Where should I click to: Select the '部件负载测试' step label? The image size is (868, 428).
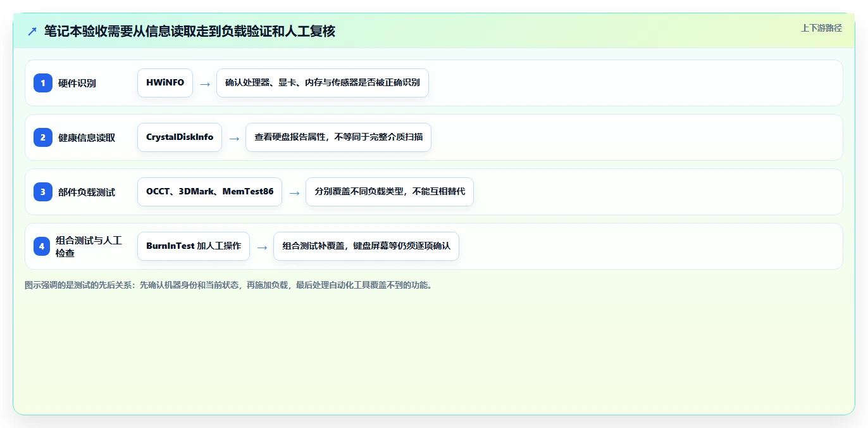coord(87,192)
